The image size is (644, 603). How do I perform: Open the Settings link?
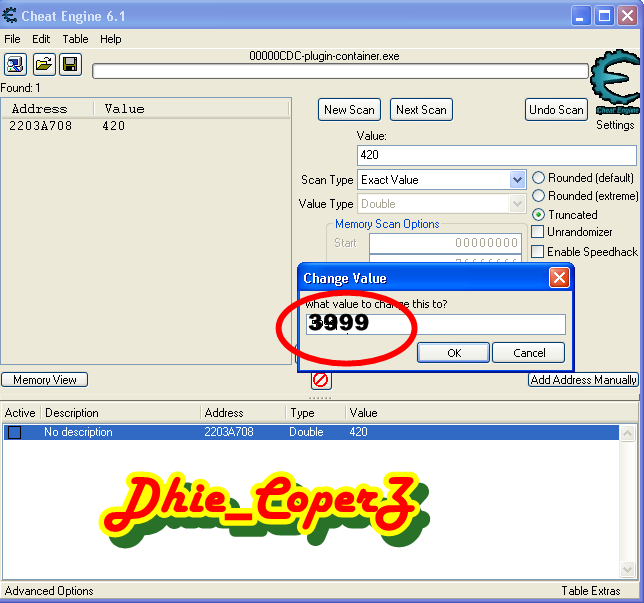coord(615,125)
